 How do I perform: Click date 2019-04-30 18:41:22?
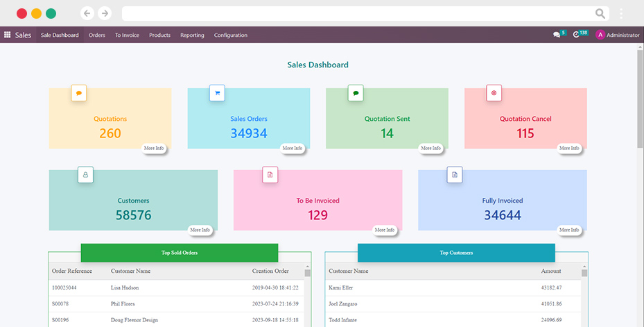coord(275,287)
